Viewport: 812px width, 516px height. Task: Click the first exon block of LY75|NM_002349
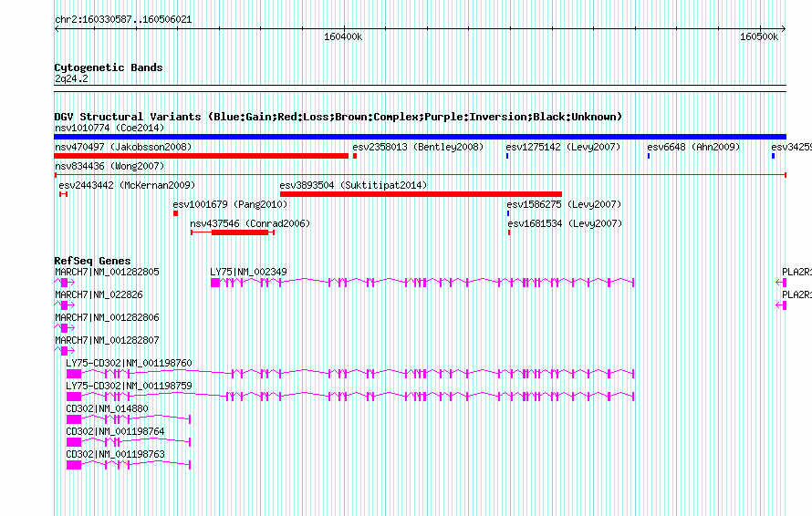coord(215,282)
